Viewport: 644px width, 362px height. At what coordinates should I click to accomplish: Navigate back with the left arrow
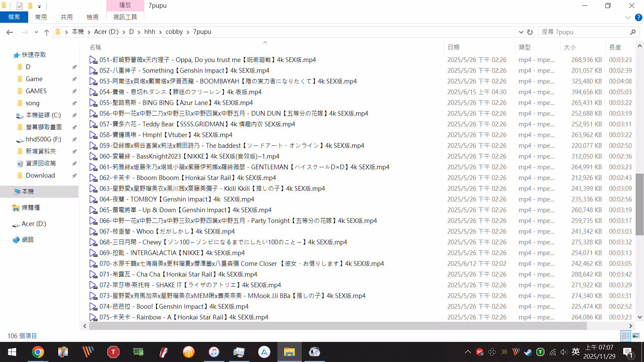pyautogui.click(x=10, y=32)
